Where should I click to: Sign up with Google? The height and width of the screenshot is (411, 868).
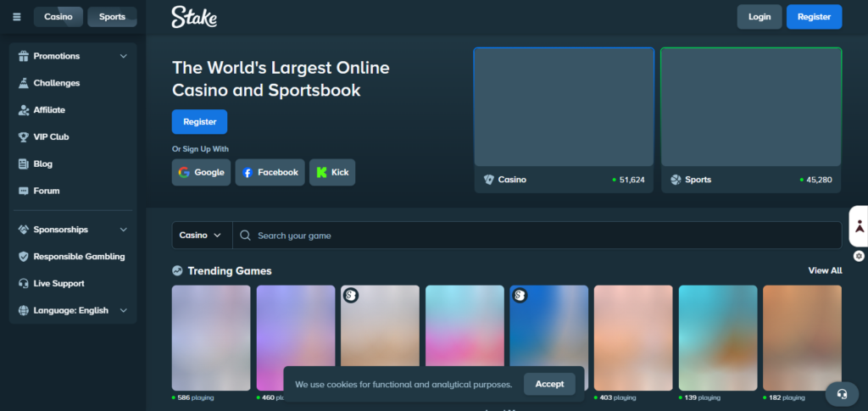coord(202,173)
